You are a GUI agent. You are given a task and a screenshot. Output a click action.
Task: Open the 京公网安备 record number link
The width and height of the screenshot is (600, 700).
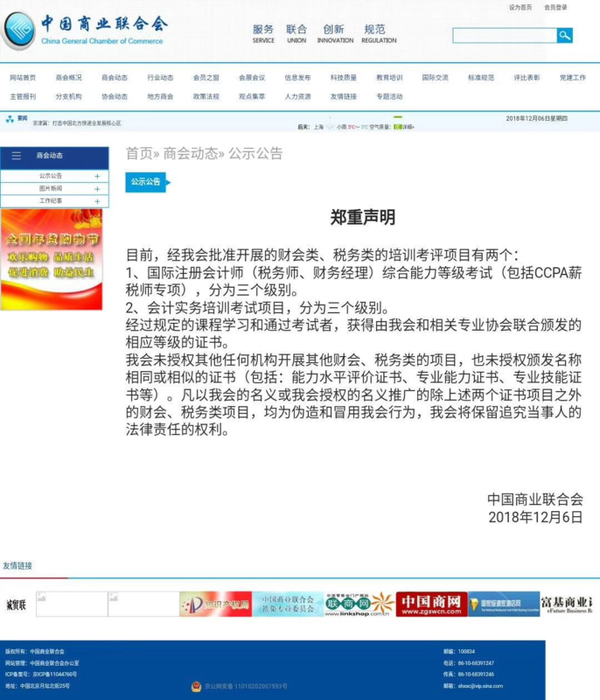click(246, 687)
